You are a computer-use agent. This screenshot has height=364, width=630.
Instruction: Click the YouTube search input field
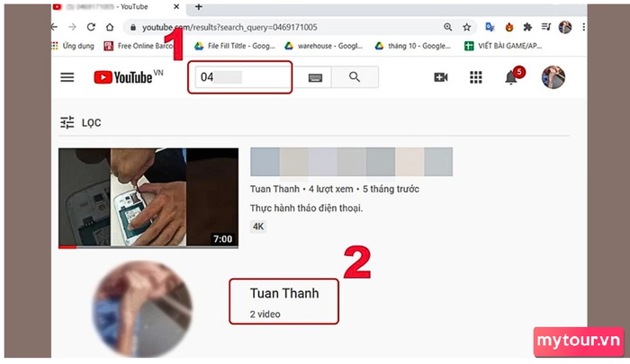click(240, 77)
